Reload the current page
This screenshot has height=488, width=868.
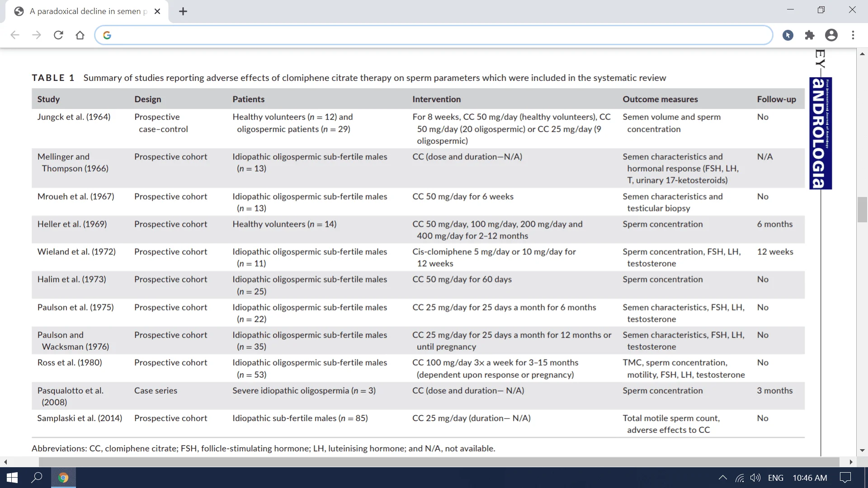(58, 35)
